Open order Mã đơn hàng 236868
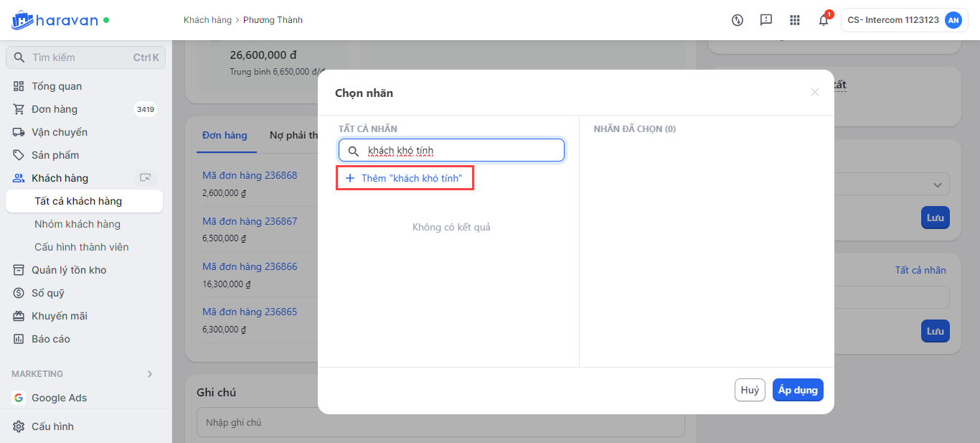 click(x=250, y=175)
